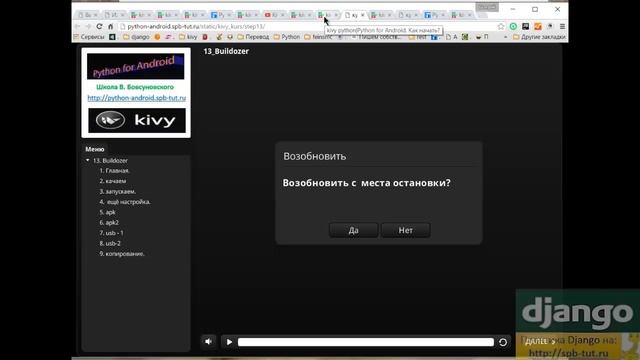Click the Школа В. Бовсуновского text
This screenshot has width=640, height=360.
135,87
